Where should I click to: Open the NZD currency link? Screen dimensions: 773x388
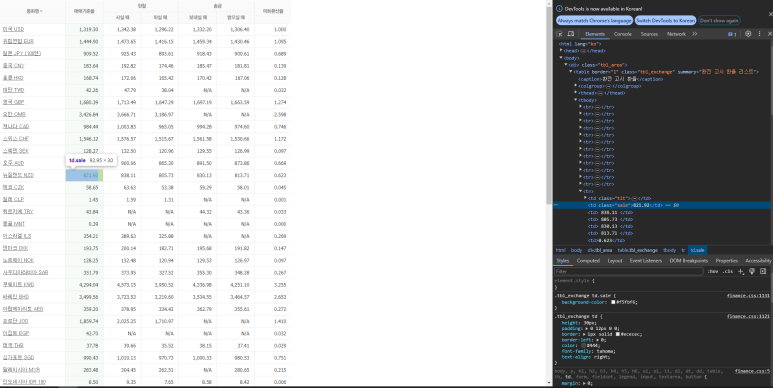click(18, 175)
